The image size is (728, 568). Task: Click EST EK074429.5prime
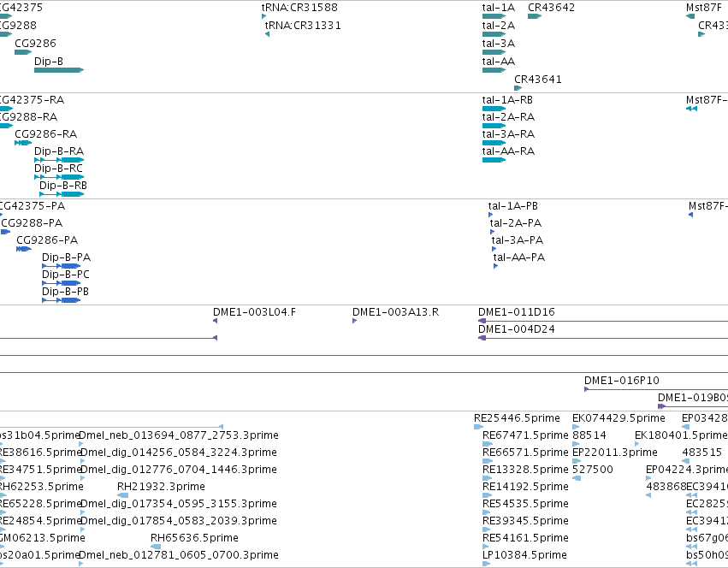(x=619, y=418)
